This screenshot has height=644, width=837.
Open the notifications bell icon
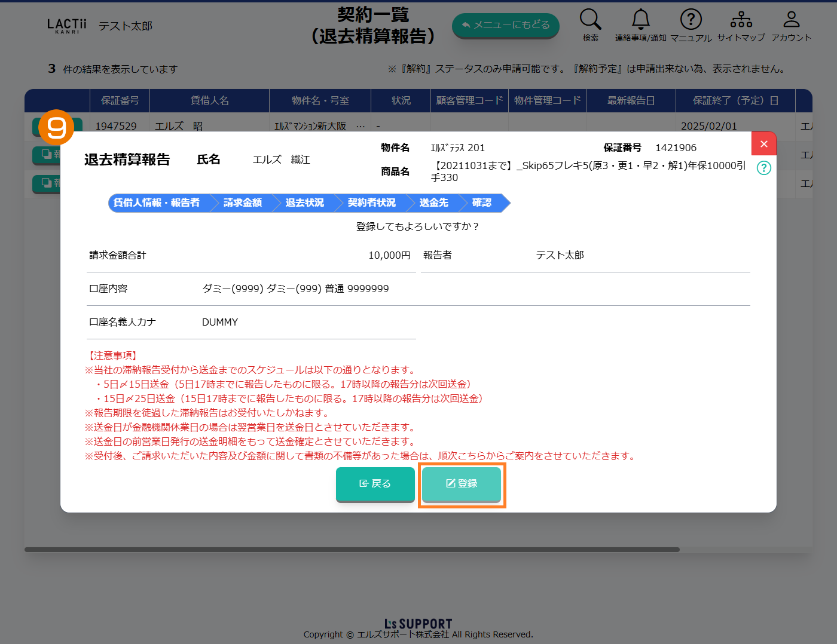click(x=640, y=20)
